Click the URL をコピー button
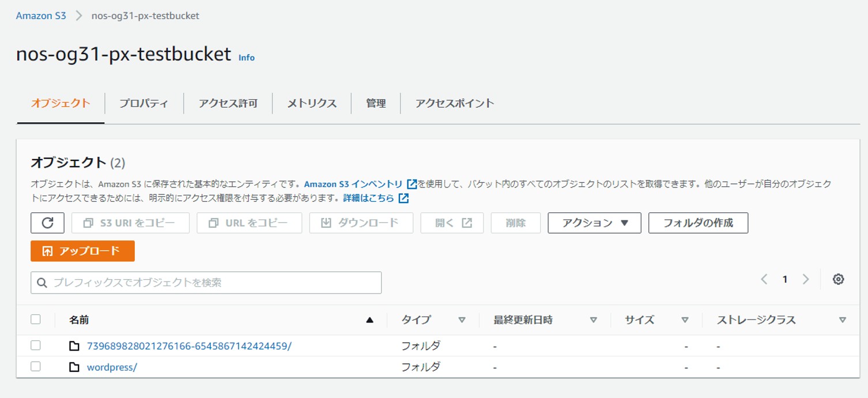Image resolution: width=868 pixels, height=398 pixels. tap(249, 223)
